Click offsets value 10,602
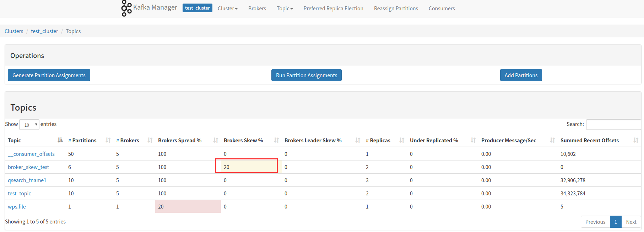The width and height of the screenshot is (644, 232). (568, 154)
